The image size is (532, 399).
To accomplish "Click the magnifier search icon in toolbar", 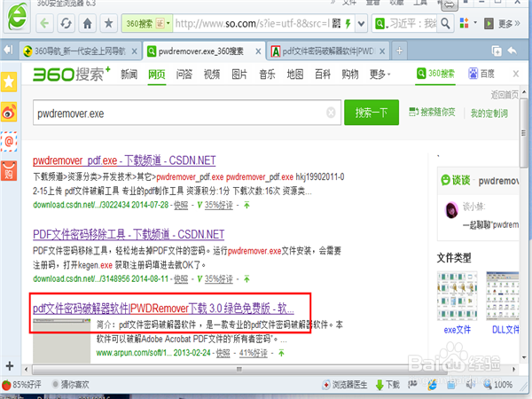I will point(445,23).
